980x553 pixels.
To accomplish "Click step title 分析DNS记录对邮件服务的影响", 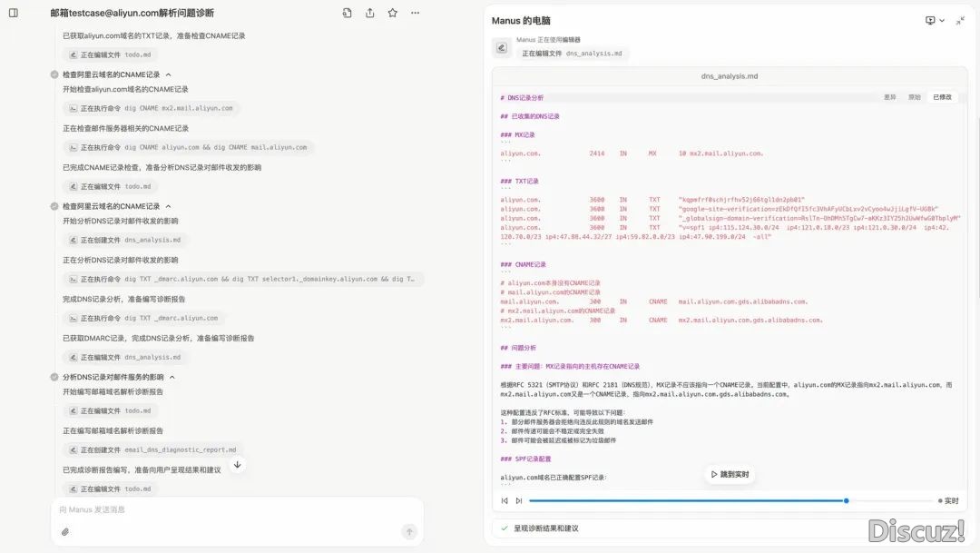I will [113, 377].
